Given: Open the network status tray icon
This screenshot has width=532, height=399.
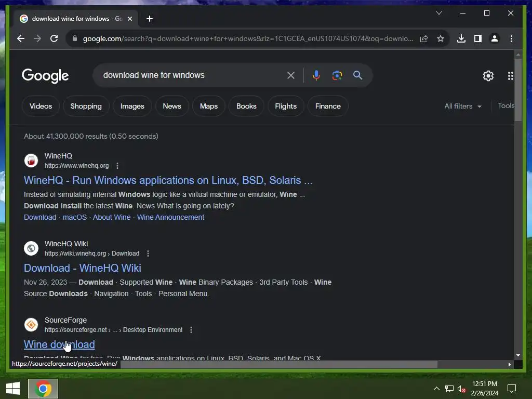Looking at the screenshot, I should tap(449, 389).
